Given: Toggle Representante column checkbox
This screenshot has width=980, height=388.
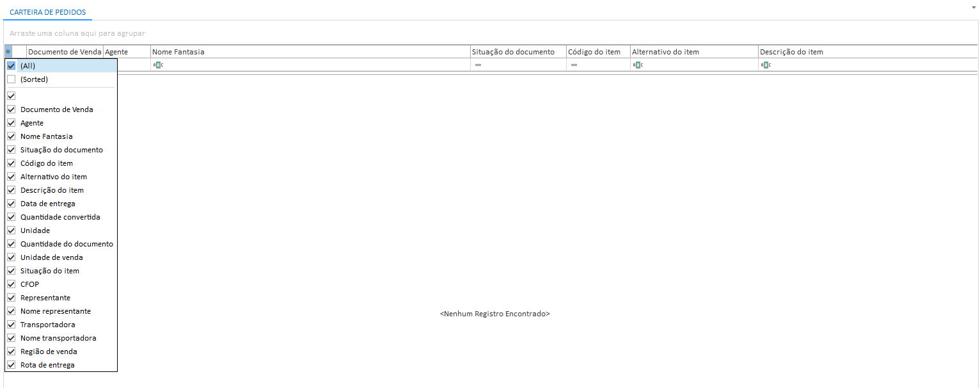Looking at the screenshot, I should [11, 298].
